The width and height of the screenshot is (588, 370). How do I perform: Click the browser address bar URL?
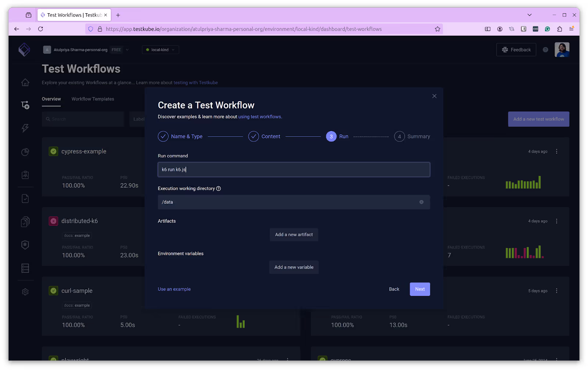(243, 29)
